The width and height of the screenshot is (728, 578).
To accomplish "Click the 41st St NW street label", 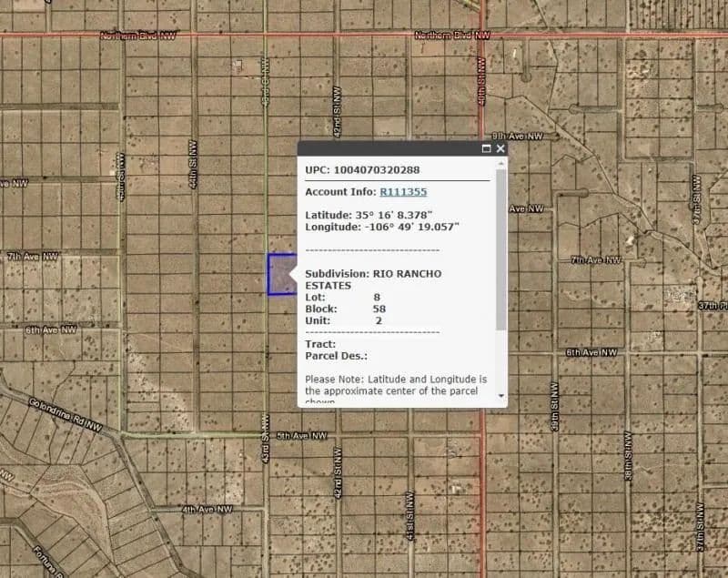I will [x=410, y=519].
